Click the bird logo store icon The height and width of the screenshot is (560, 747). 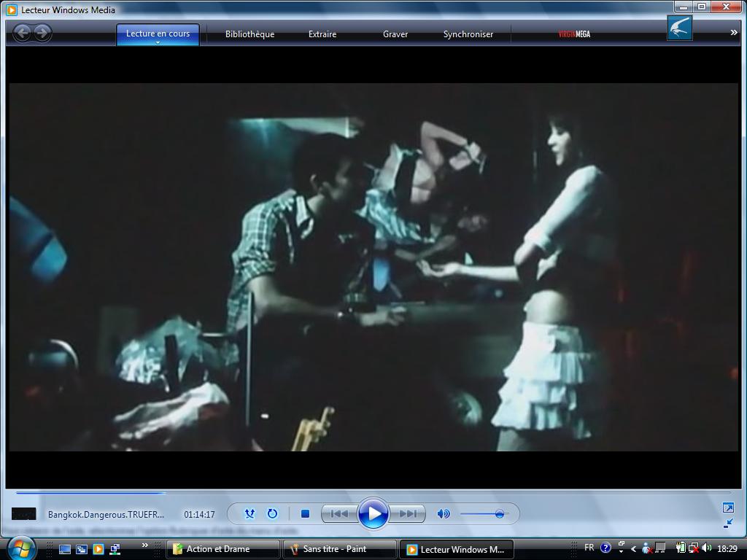679,28
